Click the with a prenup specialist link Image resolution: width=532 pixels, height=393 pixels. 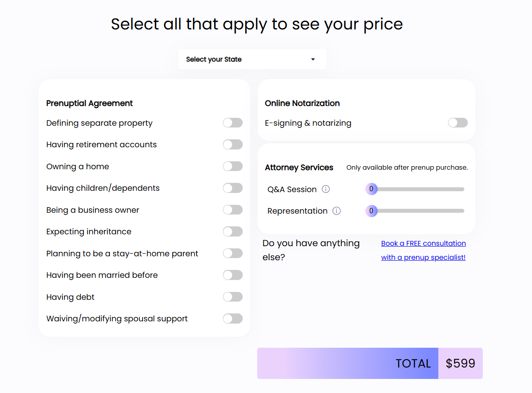click(x=423, y=258)
